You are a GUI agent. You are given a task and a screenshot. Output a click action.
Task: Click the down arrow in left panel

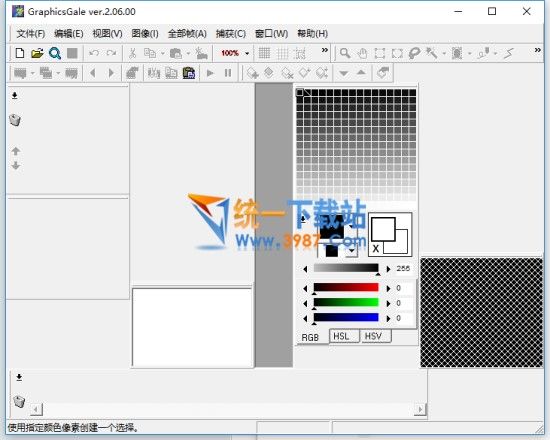pyautogui.click(x=15, y=166)
